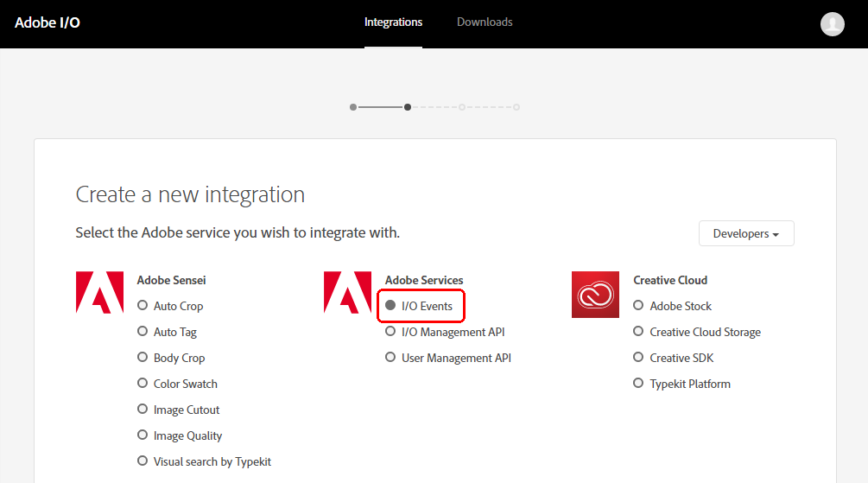
Task: Click the Adobe Services logo icon
Action: (x=348, y=292)
